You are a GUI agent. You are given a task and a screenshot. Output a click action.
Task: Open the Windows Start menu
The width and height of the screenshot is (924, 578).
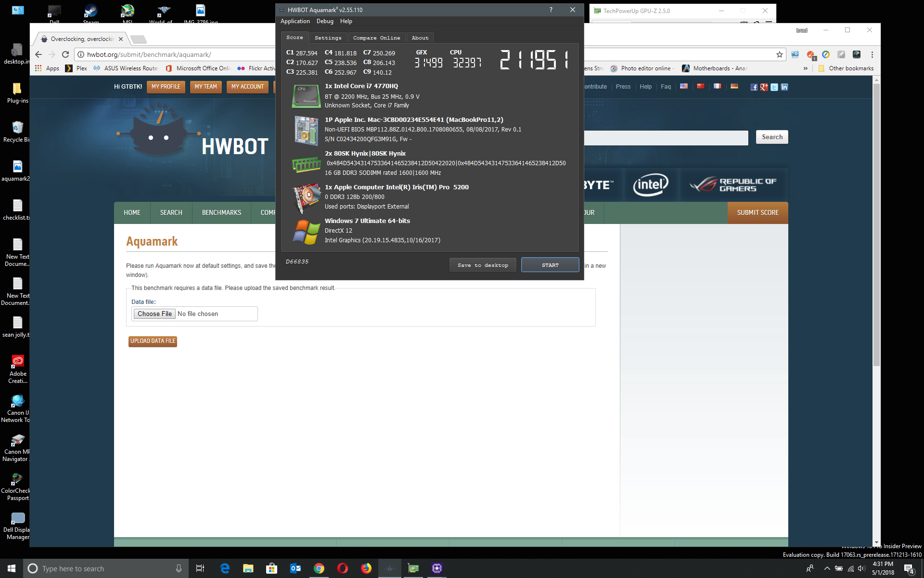pos(12,568)
